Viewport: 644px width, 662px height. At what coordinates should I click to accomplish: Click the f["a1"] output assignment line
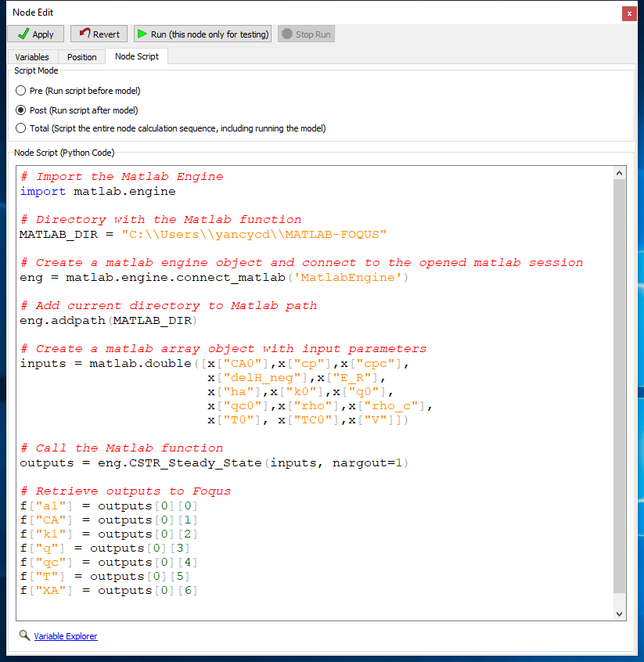point(109,505)
